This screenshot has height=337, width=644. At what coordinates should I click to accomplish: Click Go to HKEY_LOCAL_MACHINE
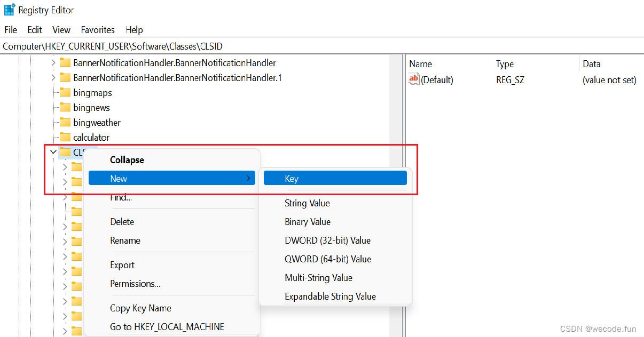point(167,327)
